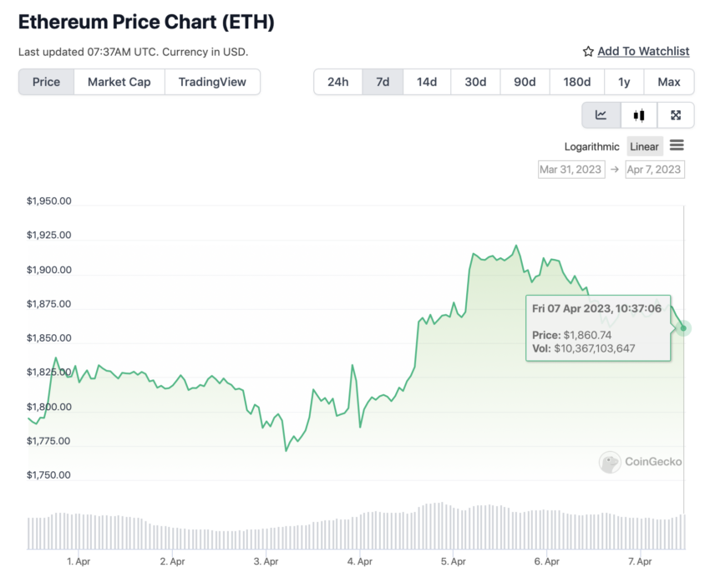Select the Price tab
710x588 pixels.
(x=46, y=82)
